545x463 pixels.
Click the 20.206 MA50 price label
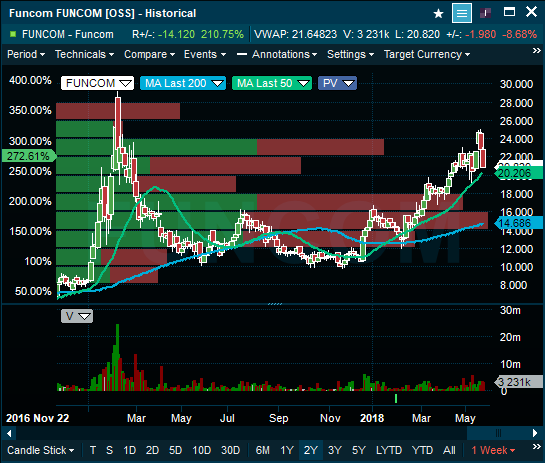click(518, 173)
